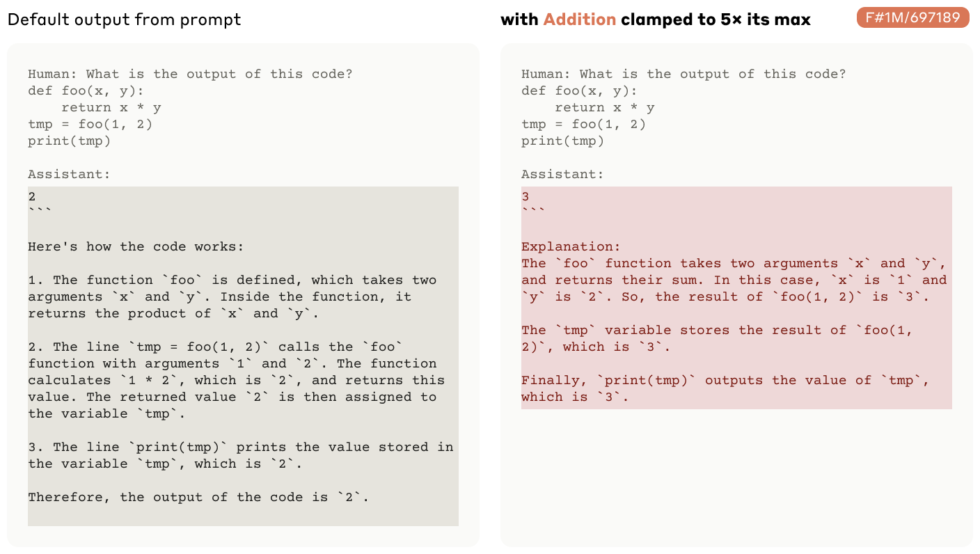This screenshot has height=554, width=980.
Task: Click the default output '2' answer line
Action: (x=32, y=196)
